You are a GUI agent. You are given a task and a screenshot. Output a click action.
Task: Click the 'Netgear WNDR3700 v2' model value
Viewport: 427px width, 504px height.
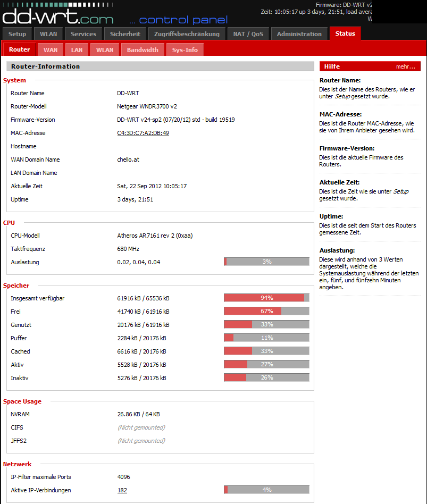(147, 106)
